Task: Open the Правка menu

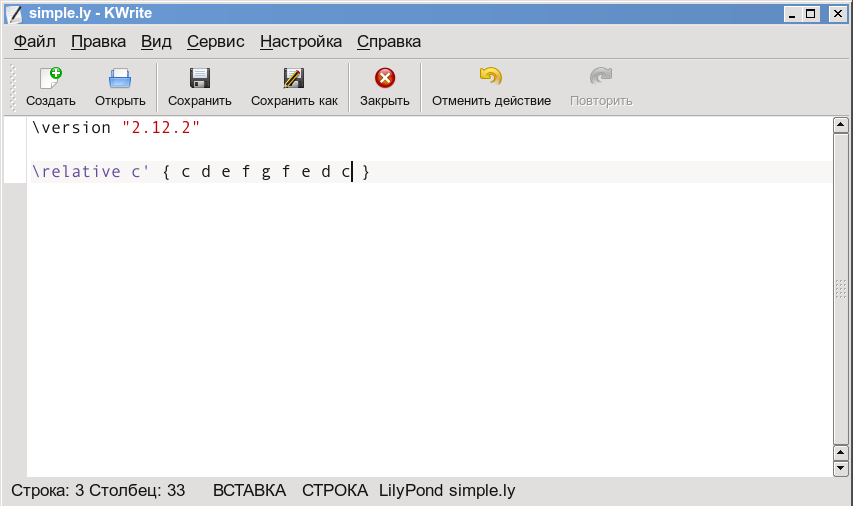Action: pyautogui.click(x=98, y=41)
